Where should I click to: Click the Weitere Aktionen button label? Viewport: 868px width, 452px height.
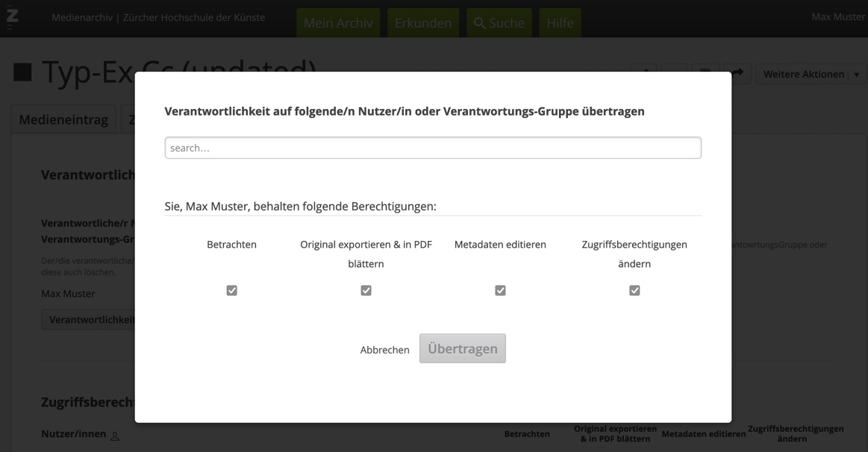tap(803, 74)
